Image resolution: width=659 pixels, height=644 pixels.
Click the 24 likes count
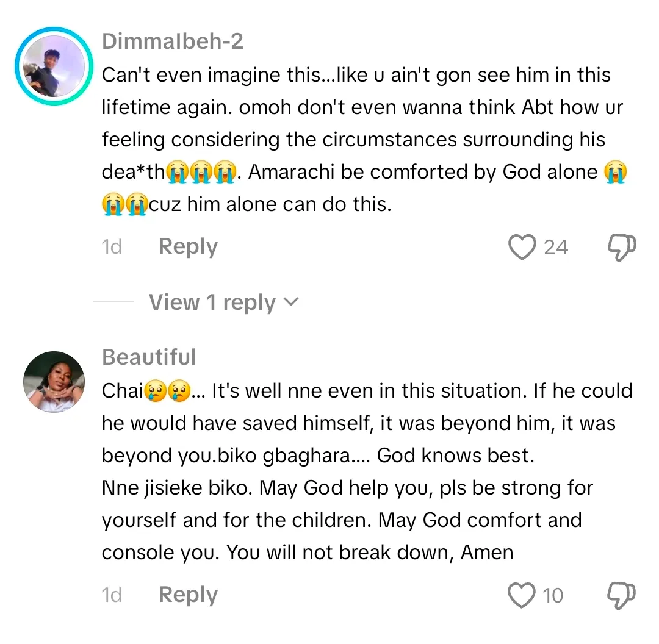click(555, 248)
